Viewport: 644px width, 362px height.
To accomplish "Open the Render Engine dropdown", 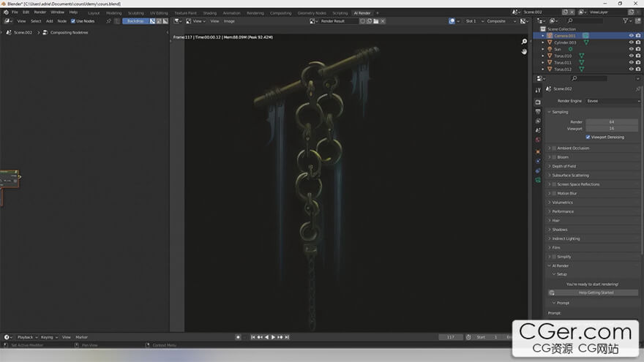I will click(613, 101).
